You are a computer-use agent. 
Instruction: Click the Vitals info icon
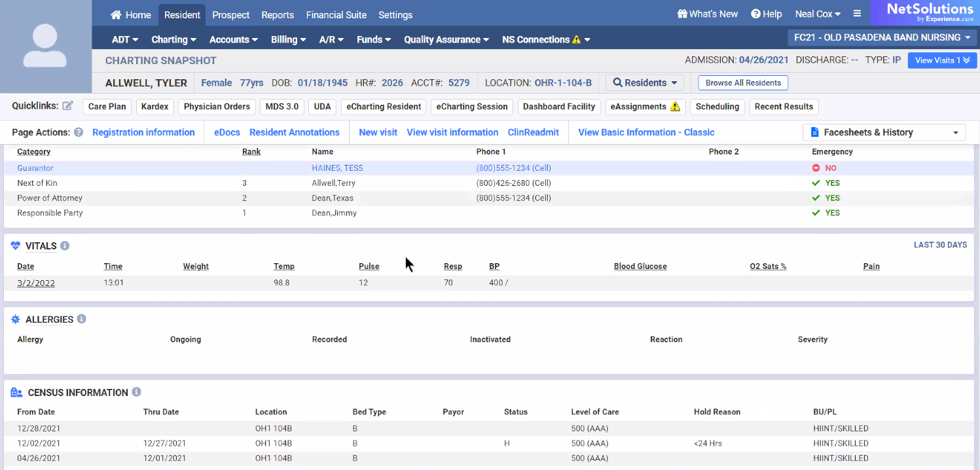65,246
